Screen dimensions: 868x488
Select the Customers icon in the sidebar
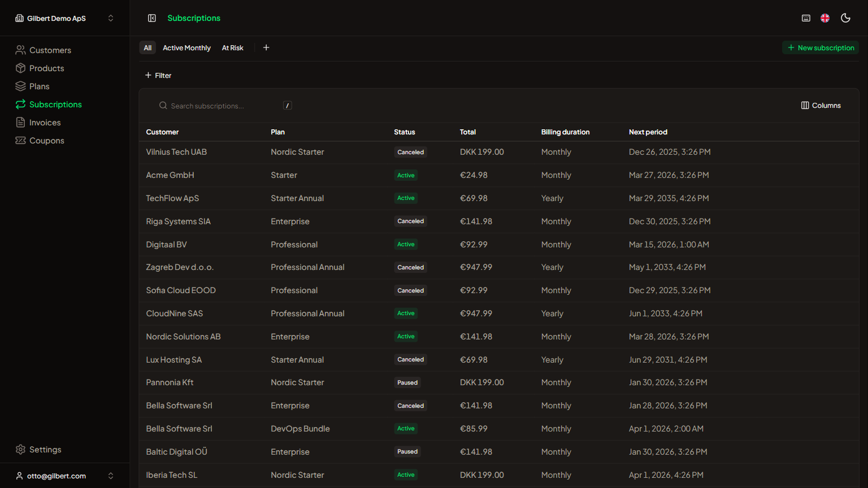point(20,50)
